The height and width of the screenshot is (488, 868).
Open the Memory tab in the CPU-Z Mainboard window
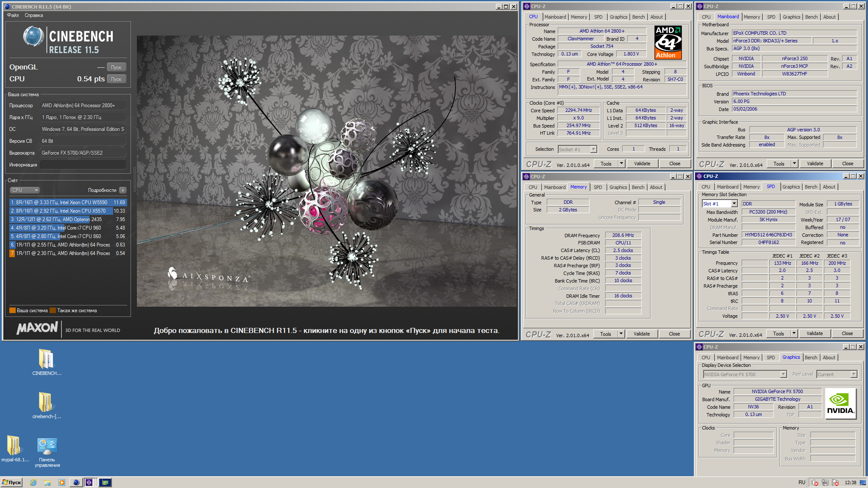click(x=751, y=17)
